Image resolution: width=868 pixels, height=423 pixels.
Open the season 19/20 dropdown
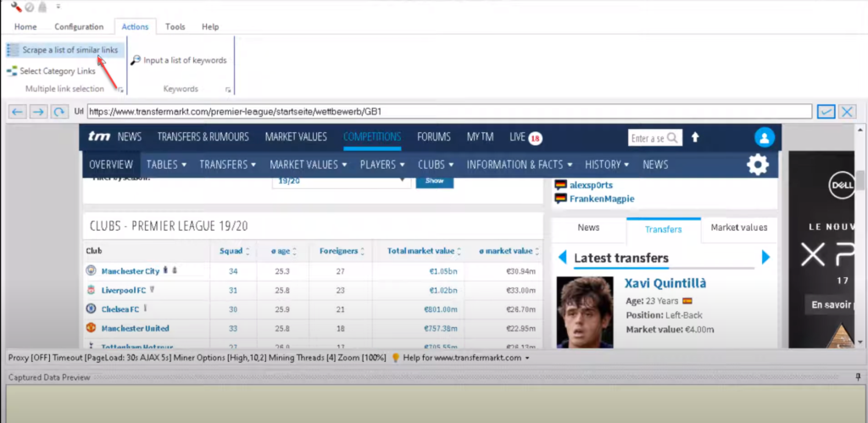click(341, 181)
